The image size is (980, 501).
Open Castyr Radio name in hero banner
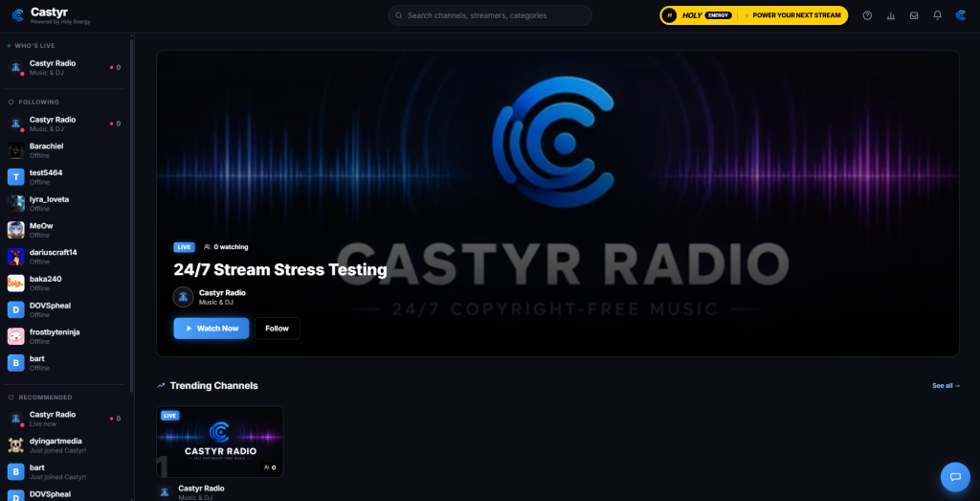tap(222, 293)
